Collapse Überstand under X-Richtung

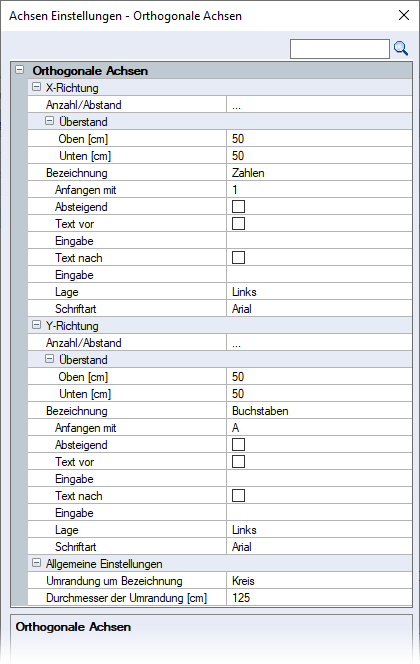[x=50, y=122]
